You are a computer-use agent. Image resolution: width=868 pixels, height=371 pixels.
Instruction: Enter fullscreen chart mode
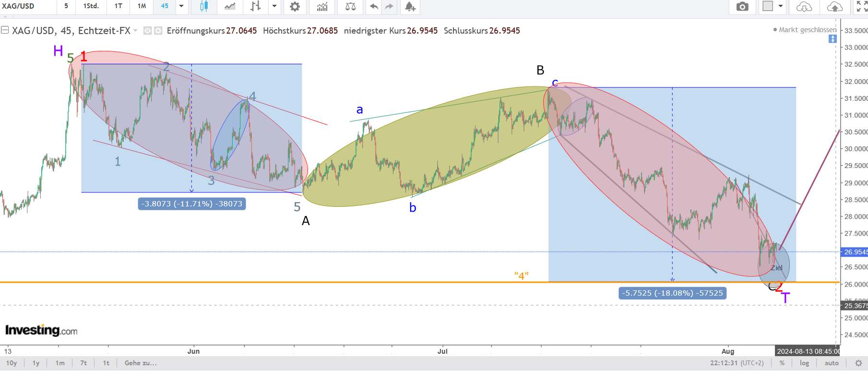862,6
